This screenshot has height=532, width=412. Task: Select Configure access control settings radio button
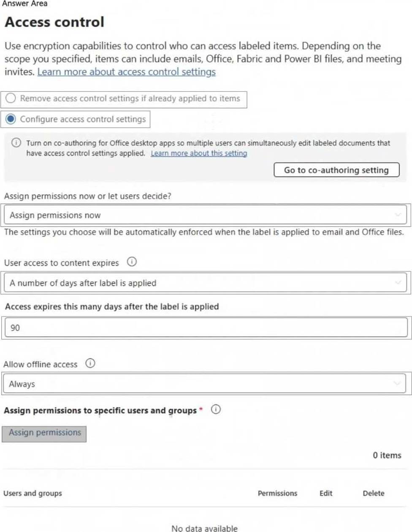[x=11, y=119]
